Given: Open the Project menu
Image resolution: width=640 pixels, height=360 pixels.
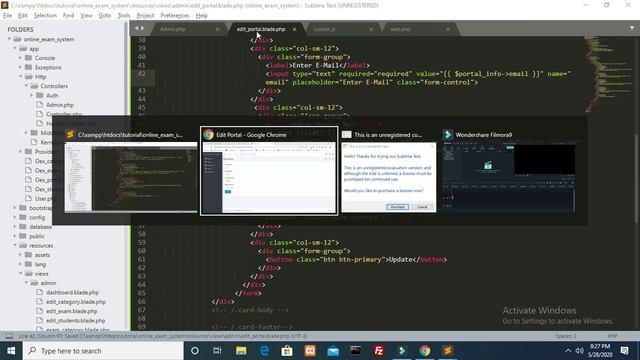Looking at the screenshot, I should pos(145,16).
